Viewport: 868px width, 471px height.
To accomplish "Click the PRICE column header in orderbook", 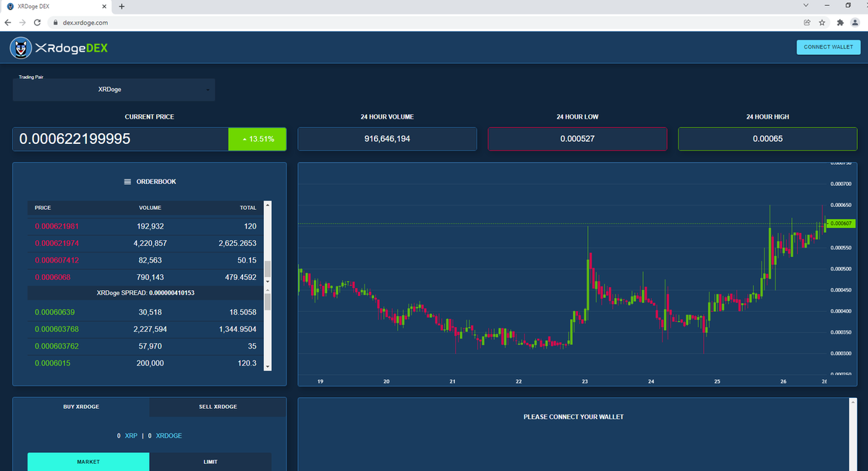I will point(43,208).
